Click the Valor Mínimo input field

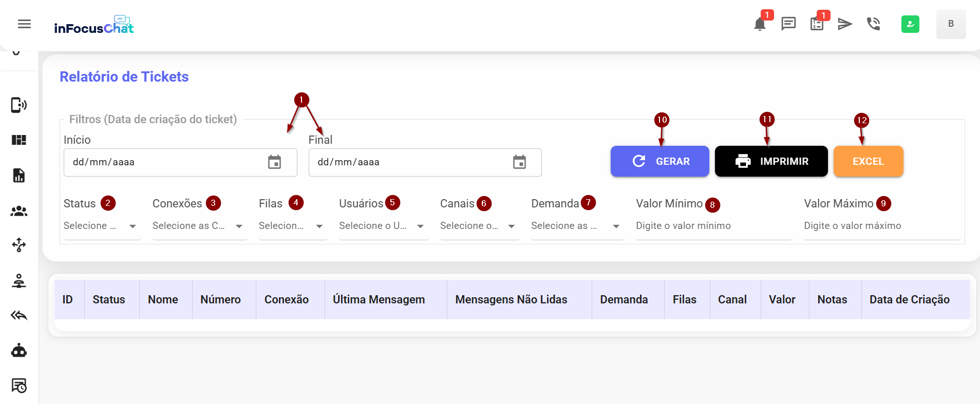click(713, 226)
